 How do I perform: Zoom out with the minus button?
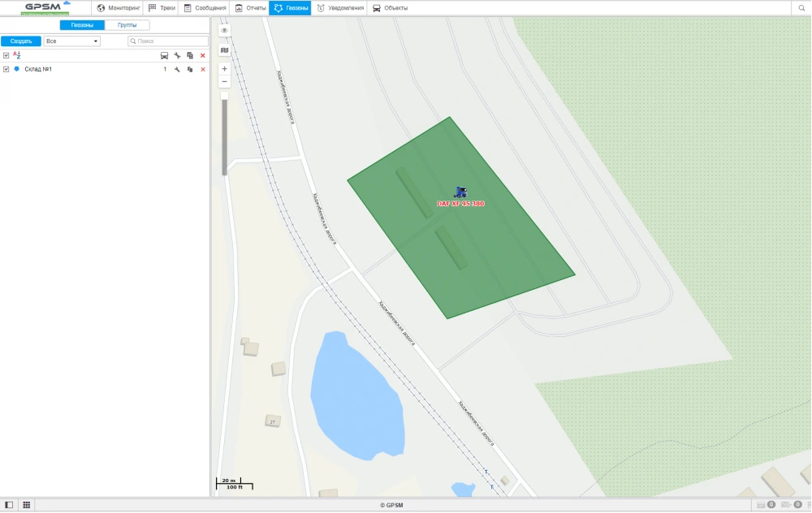point(225,82)
